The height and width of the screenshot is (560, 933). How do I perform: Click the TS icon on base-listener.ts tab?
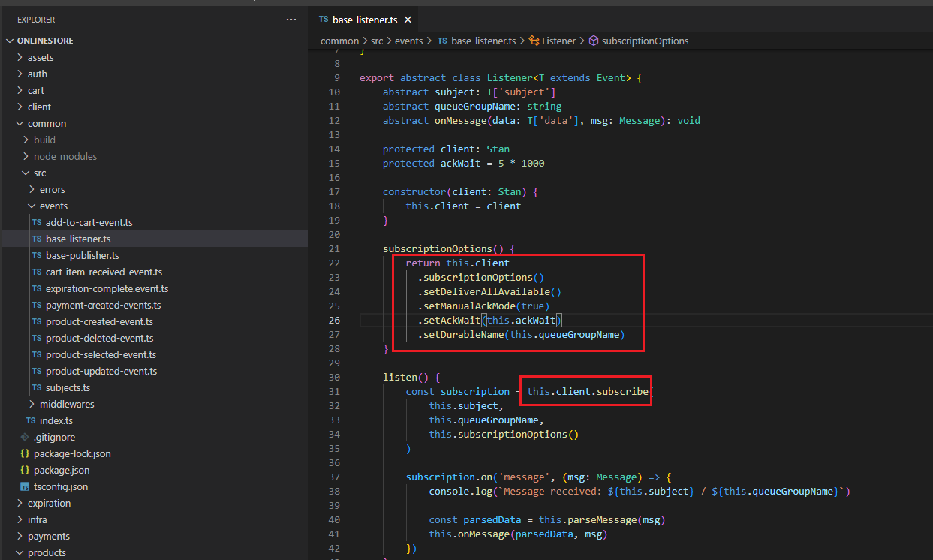[324, 20]
